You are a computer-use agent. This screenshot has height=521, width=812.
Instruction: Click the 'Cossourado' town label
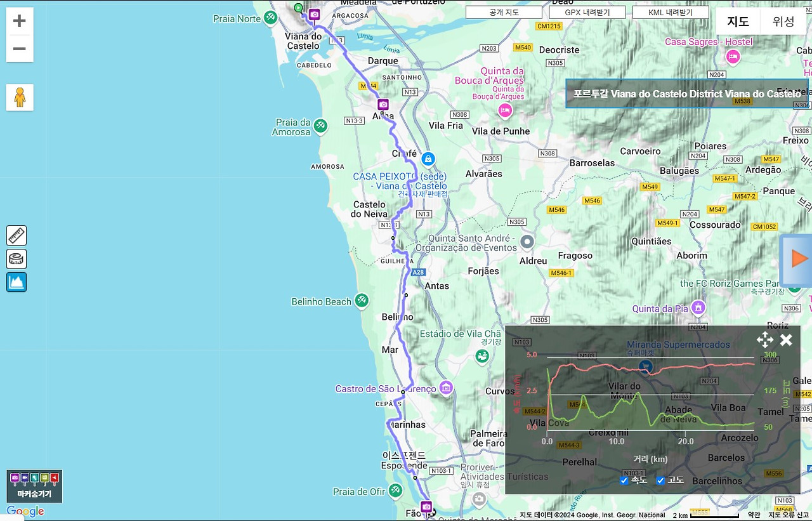pyautogui.click(x=715, y=225)
